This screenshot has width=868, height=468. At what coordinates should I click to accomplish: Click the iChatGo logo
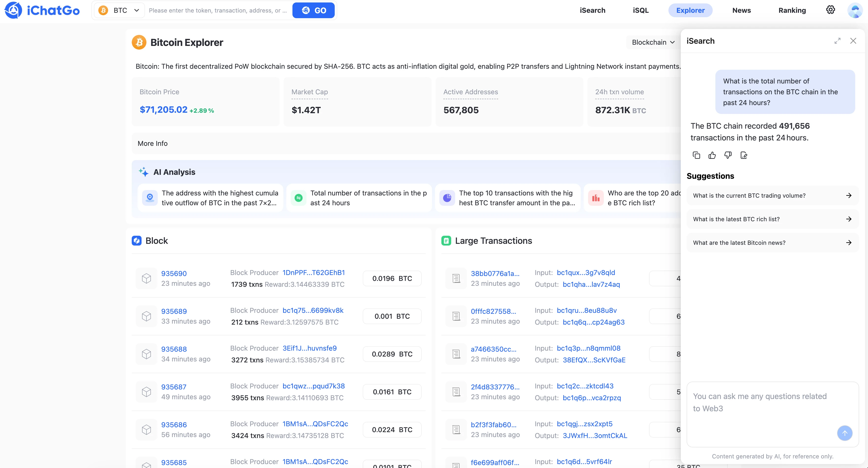[42, 11]
